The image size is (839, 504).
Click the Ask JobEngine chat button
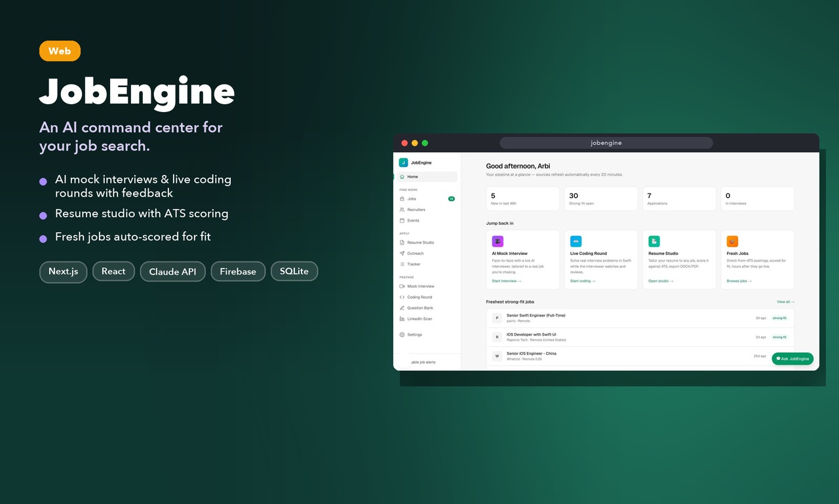pos(792,359)
